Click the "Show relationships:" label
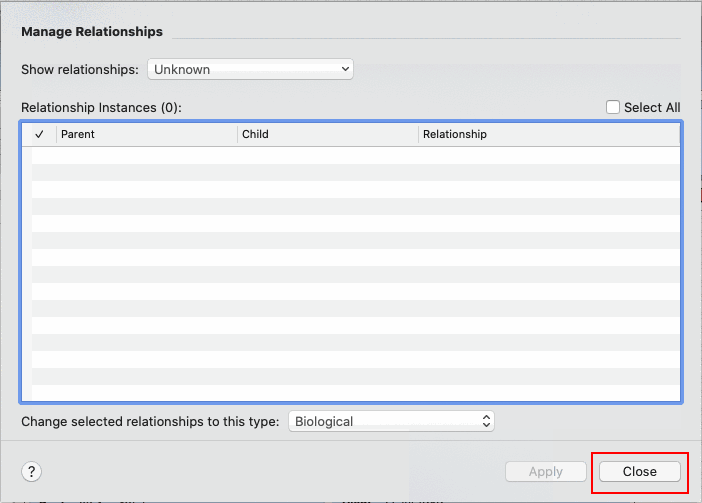 pyautogui.click(x=80, y=70)
